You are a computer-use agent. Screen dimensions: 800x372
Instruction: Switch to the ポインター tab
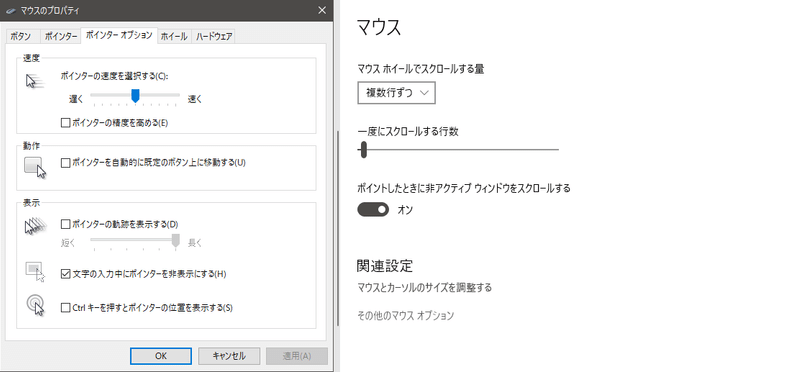(x=61, y=36)
